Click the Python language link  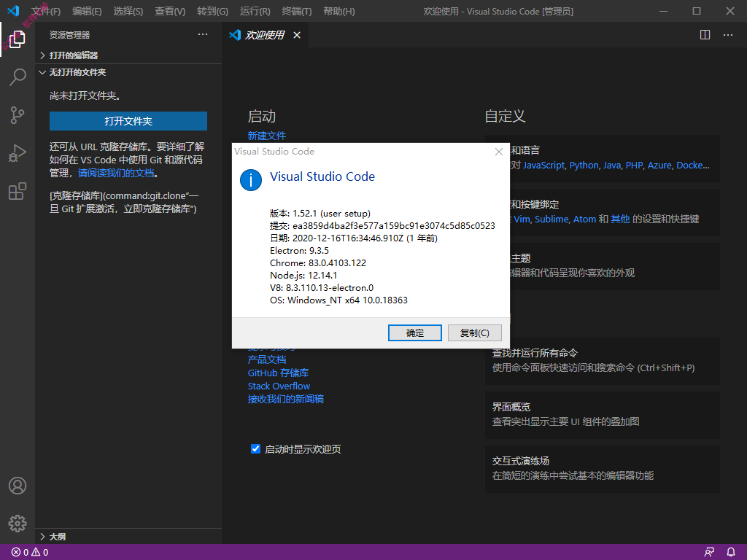coord(584,166)
